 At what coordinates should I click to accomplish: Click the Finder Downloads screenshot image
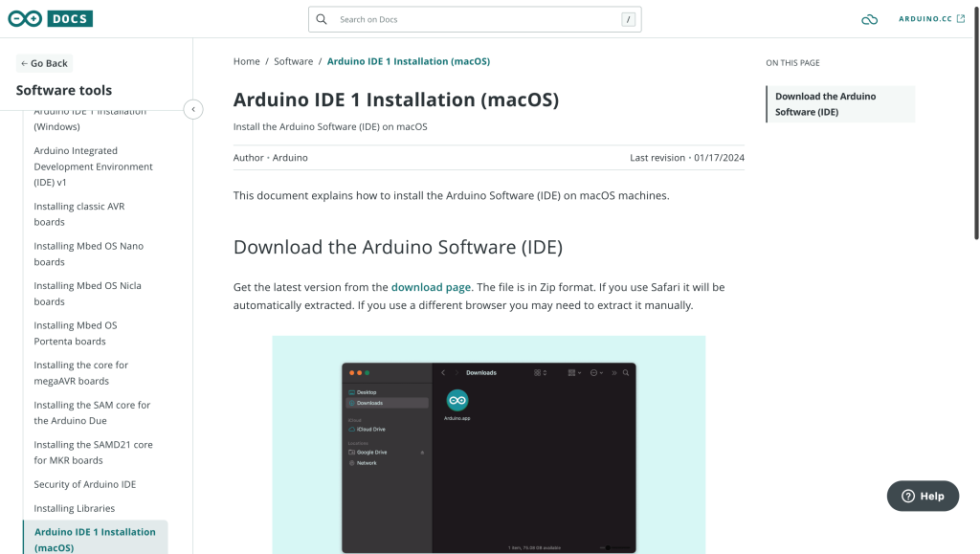coord(489,445)
